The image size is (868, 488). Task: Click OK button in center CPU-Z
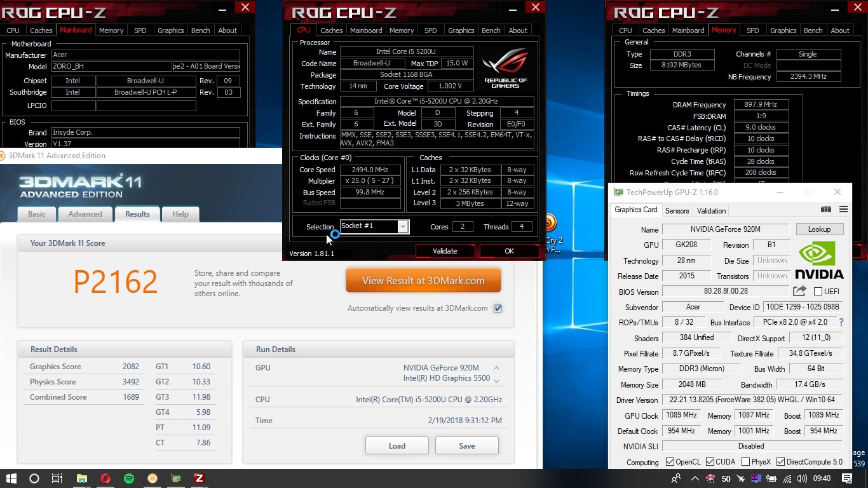click(509, 251)
